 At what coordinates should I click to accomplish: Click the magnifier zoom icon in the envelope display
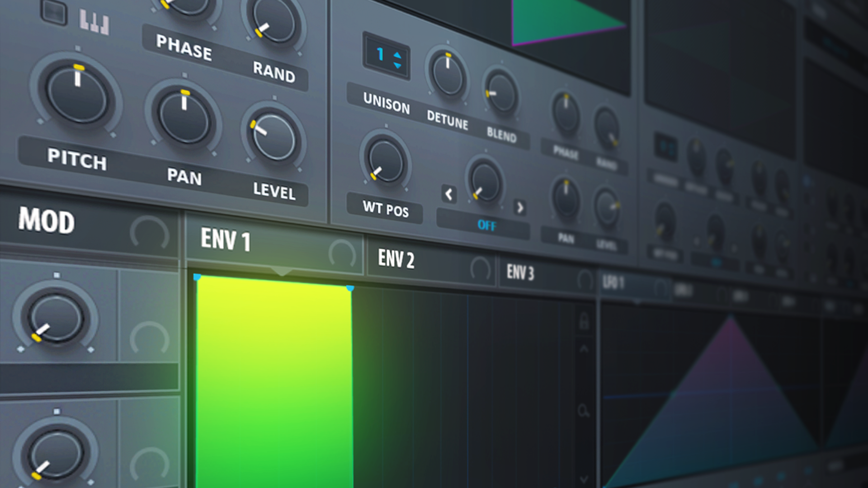click(x=583, y=411)
